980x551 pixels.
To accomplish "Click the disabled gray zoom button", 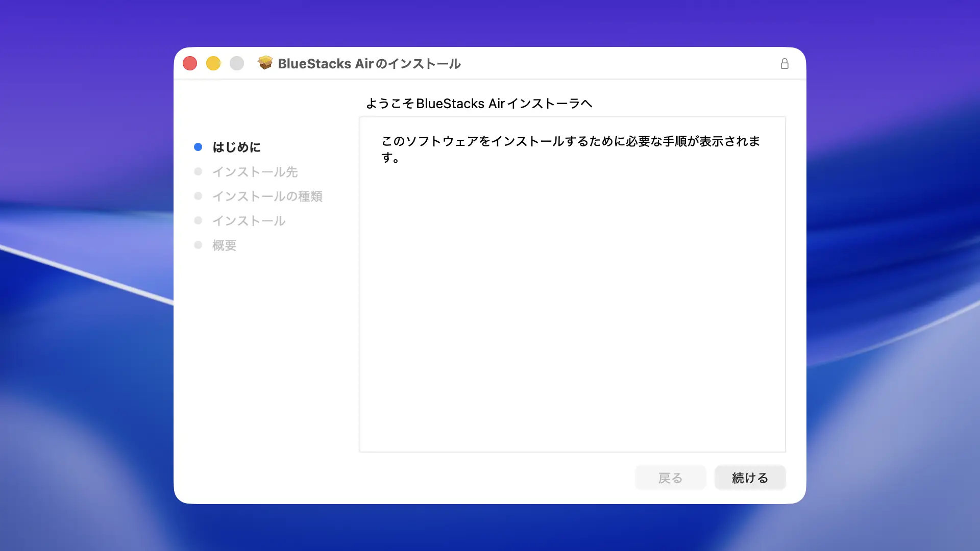I will [237, 63].
